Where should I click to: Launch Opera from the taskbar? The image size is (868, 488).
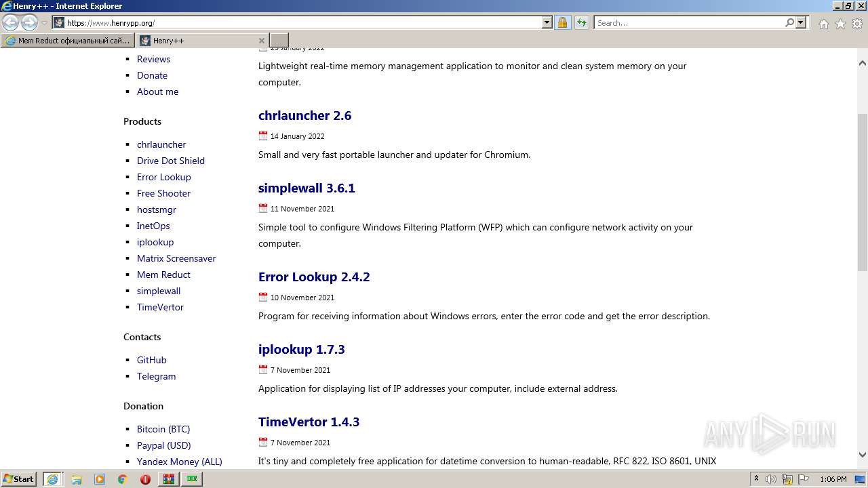[x=145, y=479]
